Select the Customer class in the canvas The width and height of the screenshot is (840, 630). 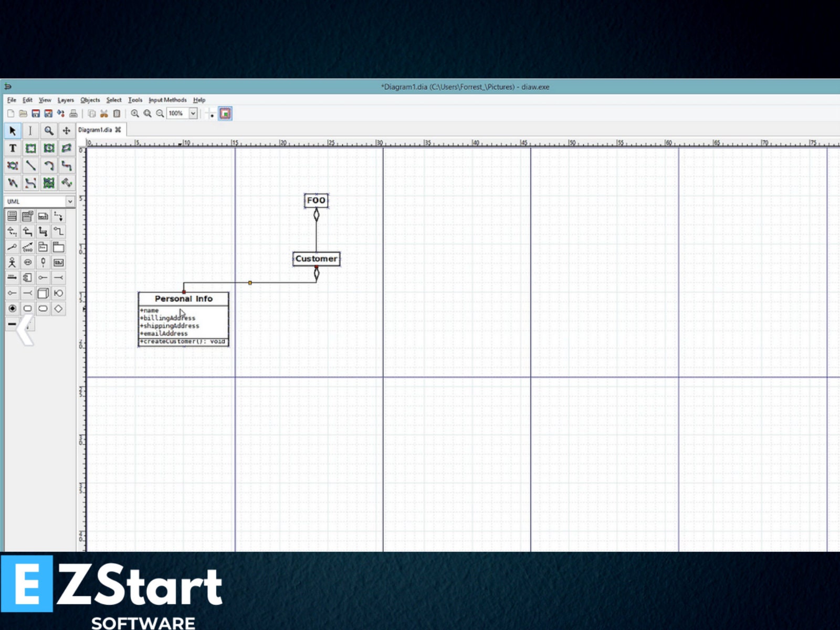316,258
